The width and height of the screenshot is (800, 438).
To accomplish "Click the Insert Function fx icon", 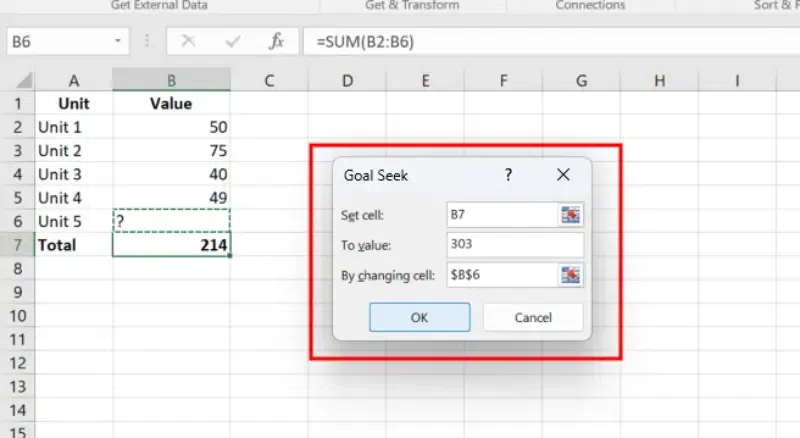I will click(x=277, y=42).
